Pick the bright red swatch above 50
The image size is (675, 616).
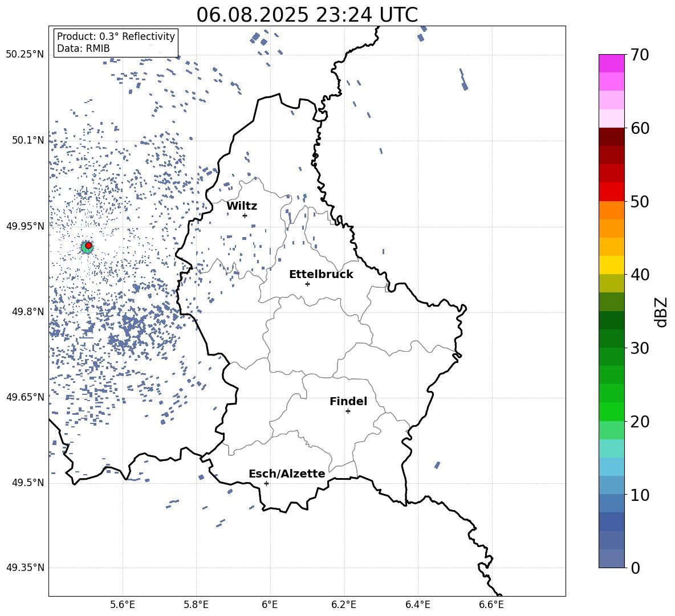[x=611, y=192]
